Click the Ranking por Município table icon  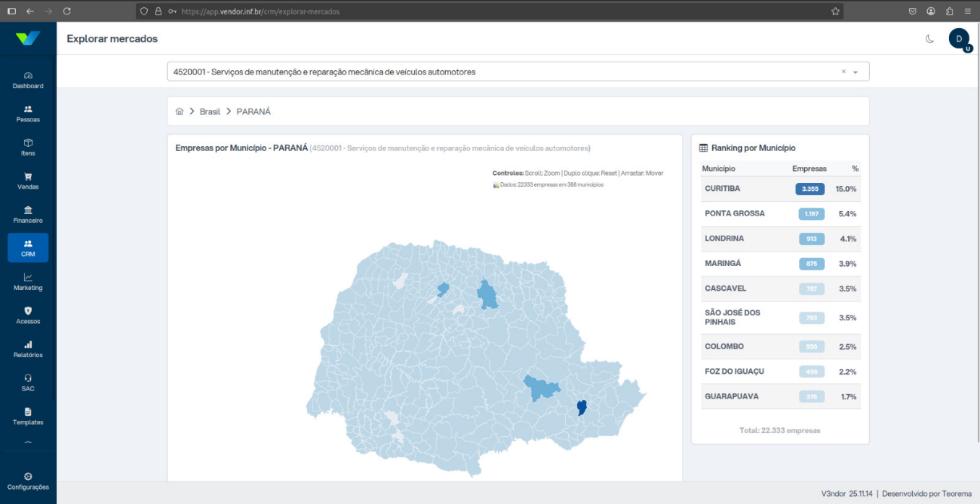coord(703,148)
